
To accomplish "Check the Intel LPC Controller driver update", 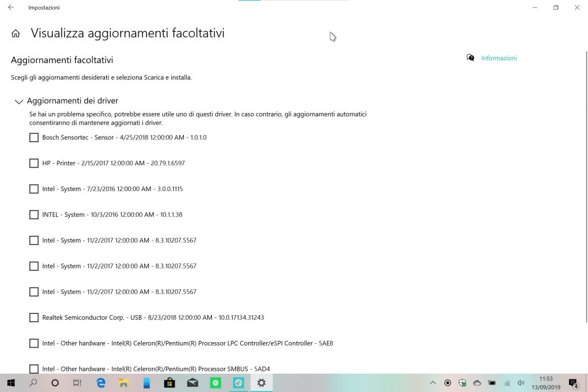I will [33, 343].
